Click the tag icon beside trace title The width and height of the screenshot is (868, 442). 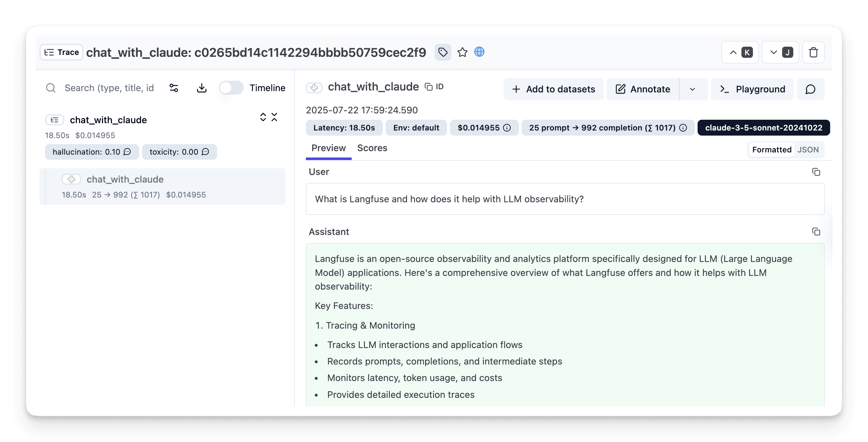coord(443,52)
